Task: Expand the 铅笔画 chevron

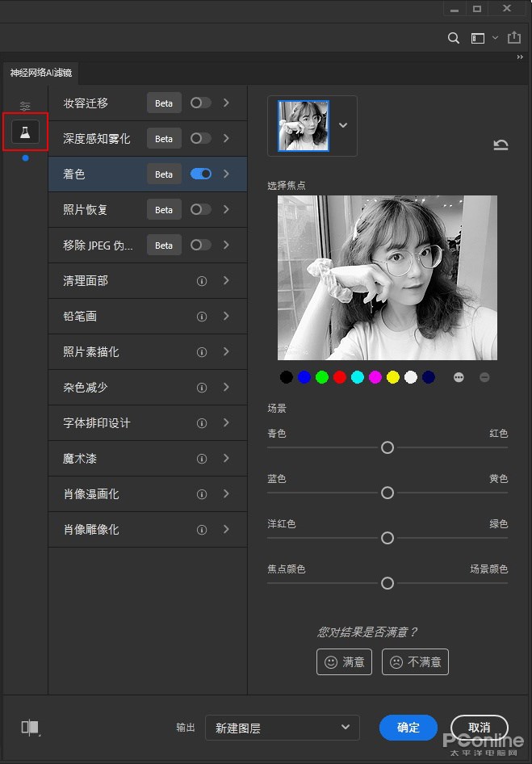Action: click(226, 317)
